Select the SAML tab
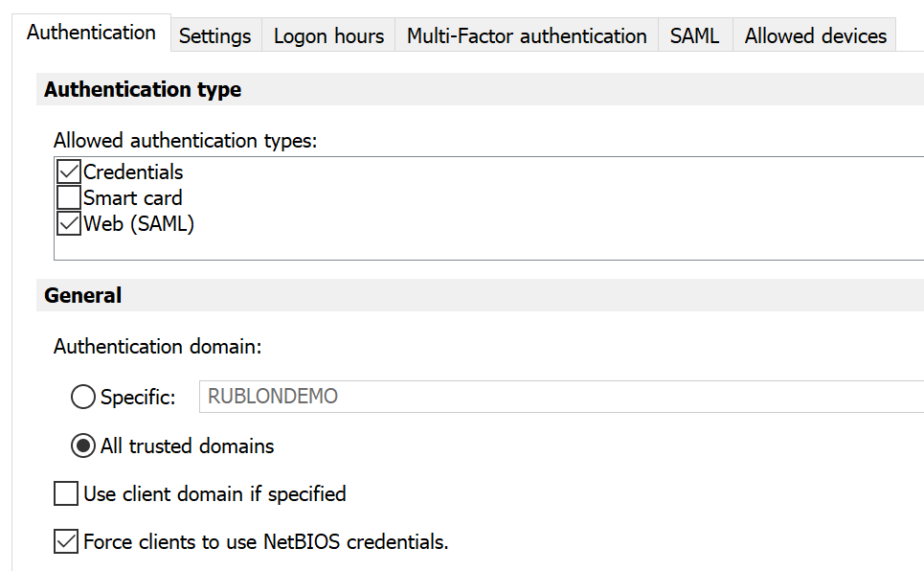Viewport: 924px width, 571px height. [x=694, y=36]
